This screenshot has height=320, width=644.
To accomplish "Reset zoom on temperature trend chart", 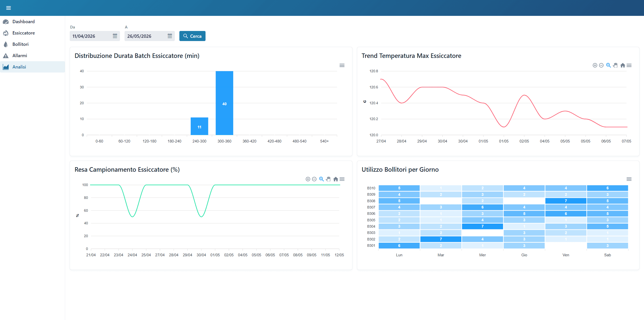I will point(623,65).
